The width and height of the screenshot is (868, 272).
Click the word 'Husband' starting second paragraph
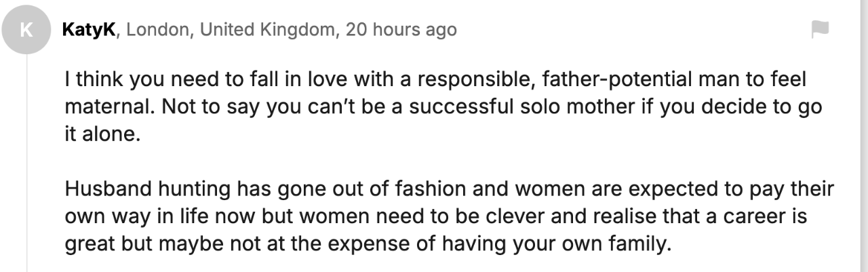pos(107,189)
